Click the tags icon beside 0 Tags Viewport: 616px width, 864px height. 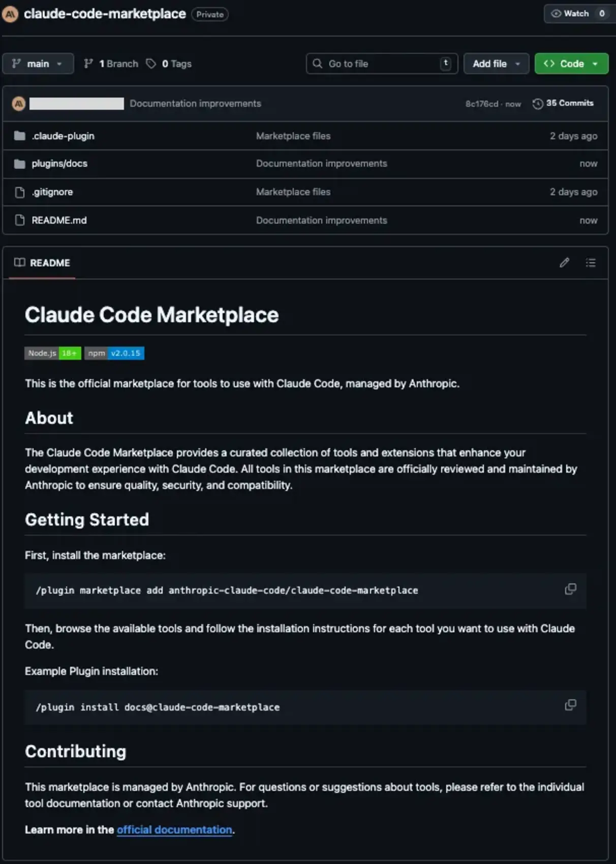pos(151,64)
